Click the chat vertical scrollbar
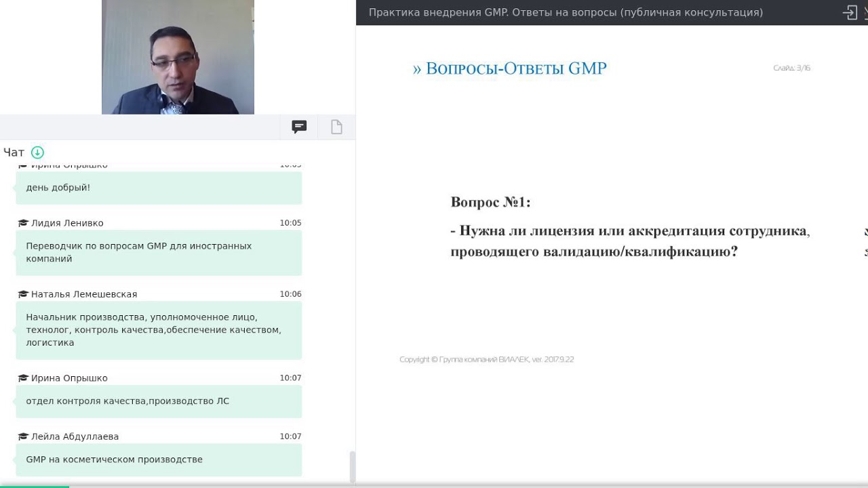 point(352,466)
